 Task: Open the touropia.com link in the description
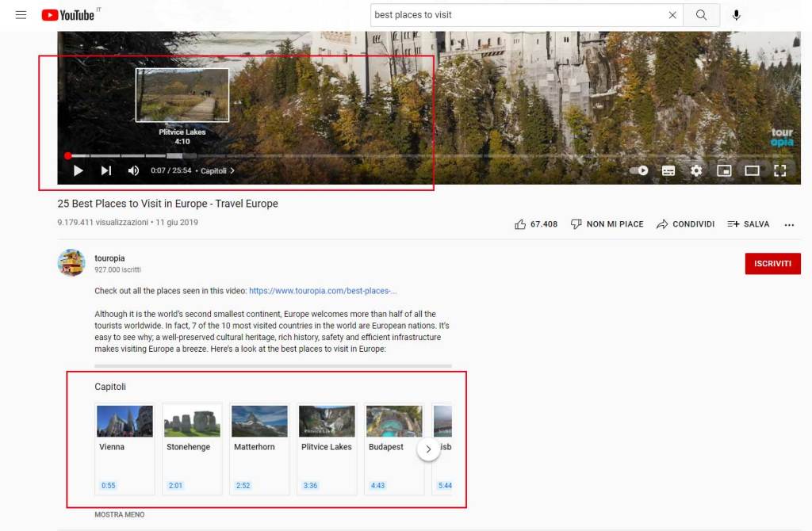pyautogui.click(x=323, y=291)
